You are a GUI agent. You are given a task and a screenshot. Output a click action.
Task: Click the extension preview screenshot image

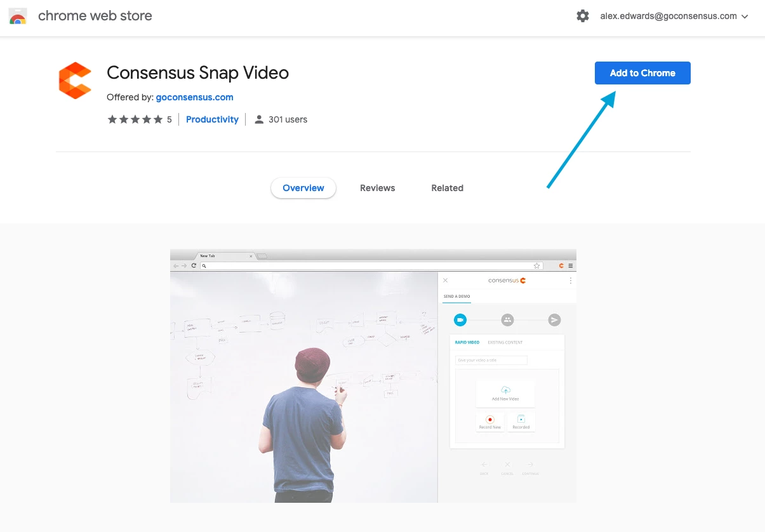(373, 376)
